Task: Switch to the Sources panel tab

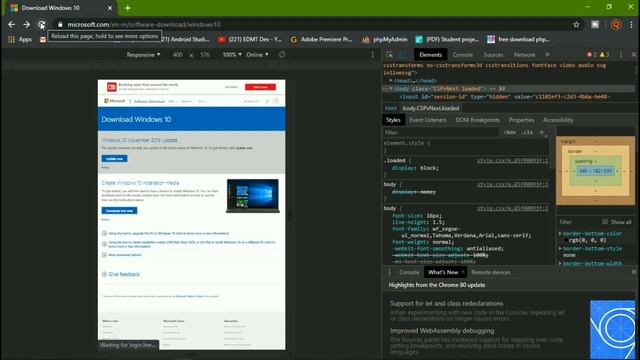Action: [x=493, y=55]
